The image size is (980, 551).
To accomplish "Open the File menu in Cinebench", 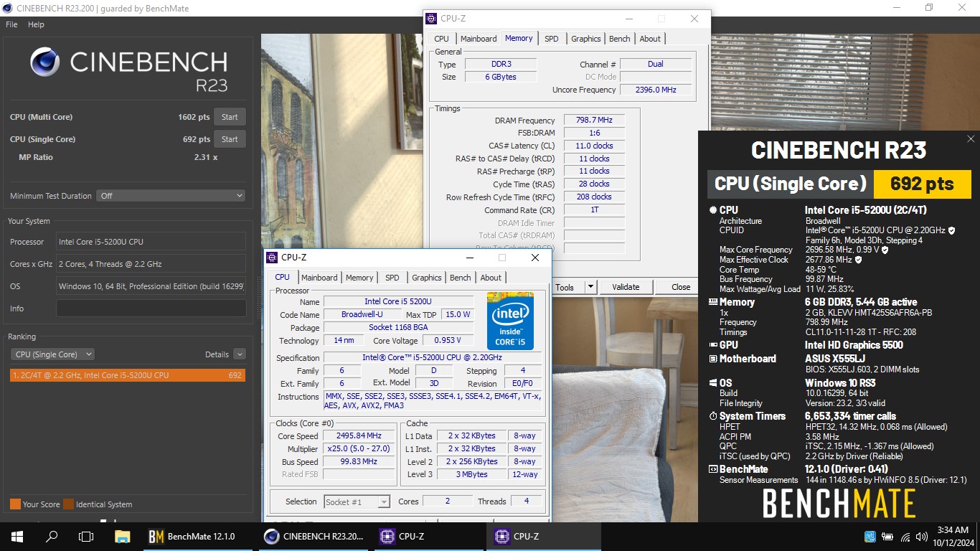I will (x=11, y=24).
